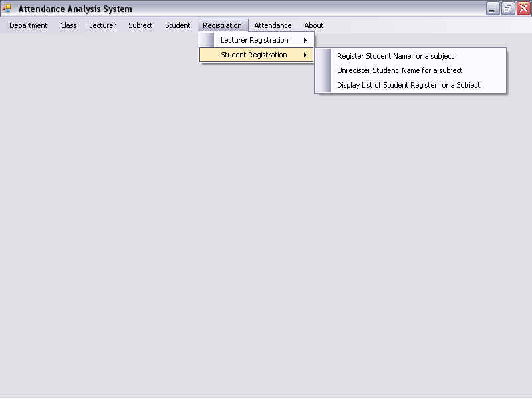Select the Lecturer Registration submenu item
This screenshot has height=399, width=532.
pos(255,40)
